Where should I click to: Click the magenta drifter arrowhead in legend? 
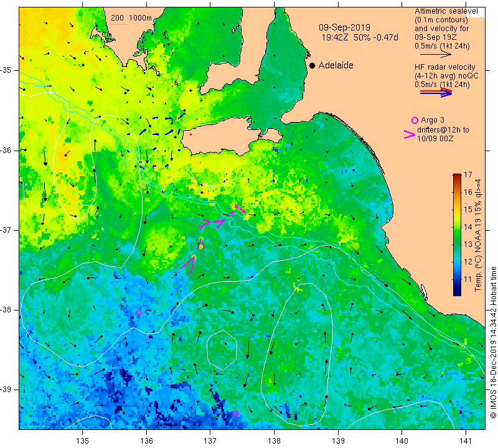(x=410, y=134)
